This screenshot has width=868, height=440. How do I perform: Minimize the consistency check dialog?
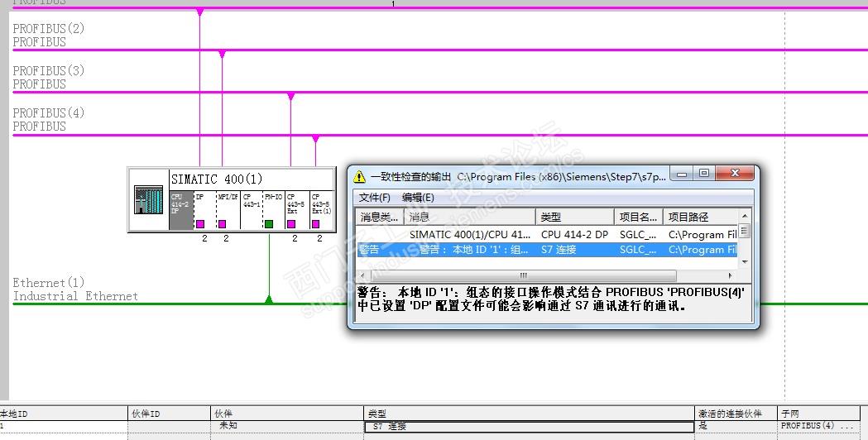click(682, 173)
